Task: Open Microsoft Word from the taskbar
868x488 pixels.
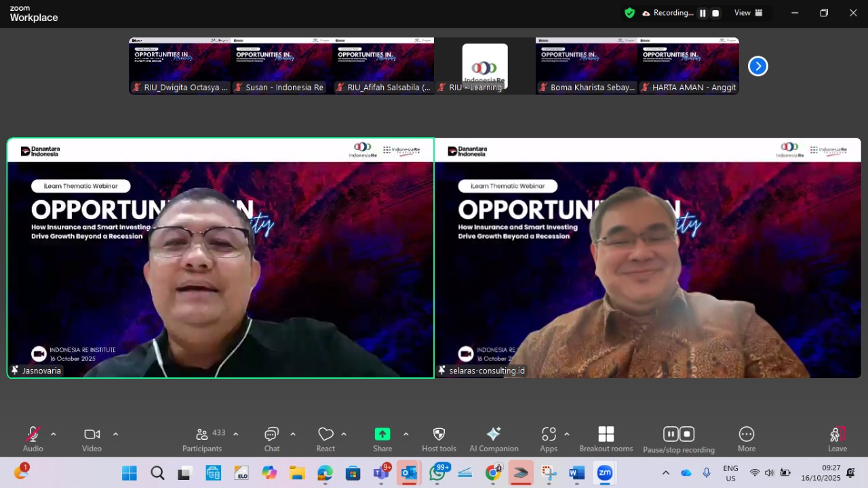Action: (576, 473)
